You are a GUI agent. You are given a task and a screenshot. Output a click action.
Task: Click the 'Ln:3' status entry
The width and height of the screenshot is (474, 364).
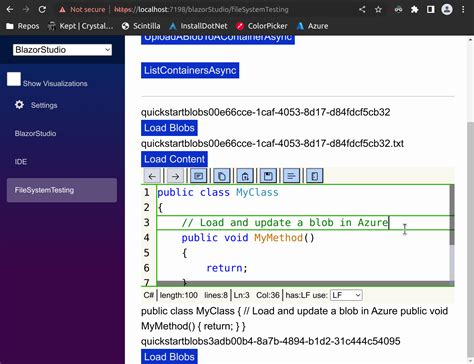(241, 295)
